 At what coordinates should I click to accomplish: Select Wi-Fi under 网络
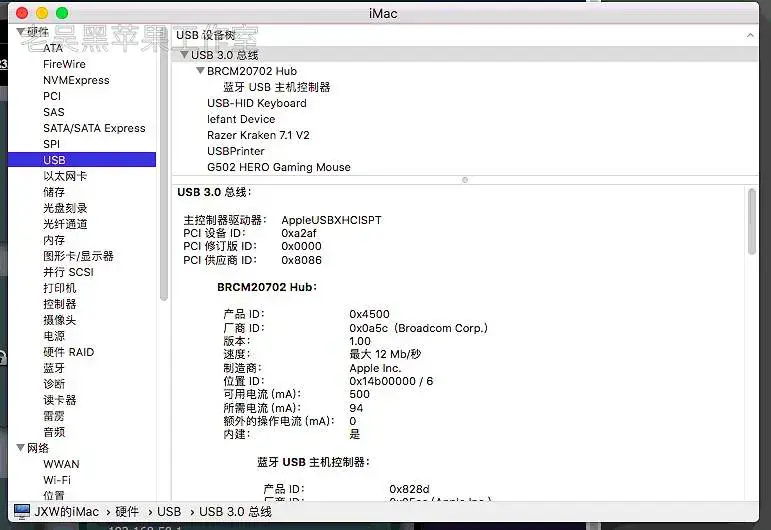coord(57,480)
